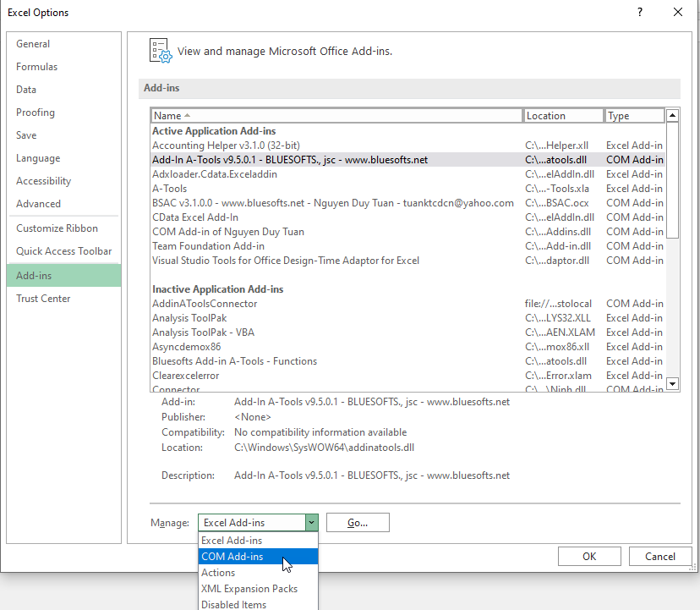Click the add-ins list scrollbar thumb
Viewport: 700px width, 610px height.
[672, 180]
